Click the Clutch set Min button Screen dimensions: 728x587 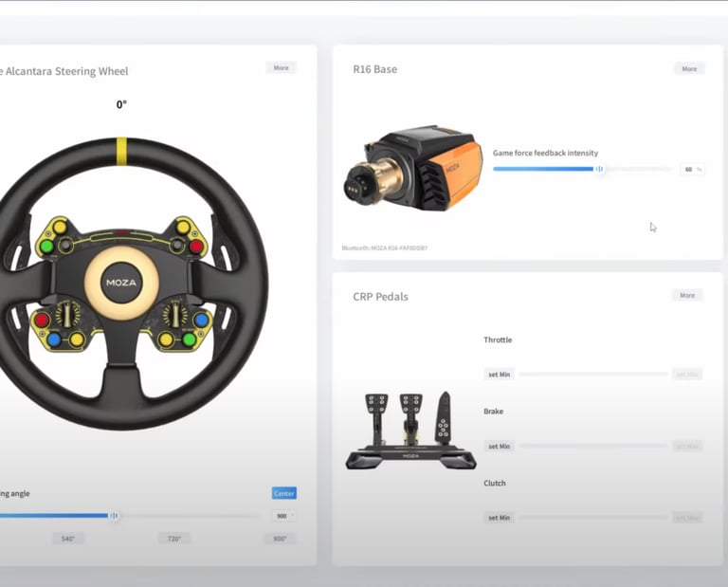click(x=500, y=518)
